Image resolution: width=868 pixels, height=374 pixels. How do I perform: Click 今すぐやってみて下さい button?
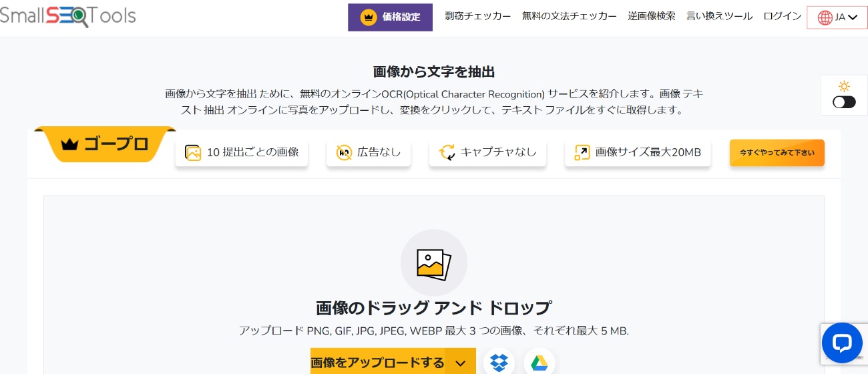point(777,153)
